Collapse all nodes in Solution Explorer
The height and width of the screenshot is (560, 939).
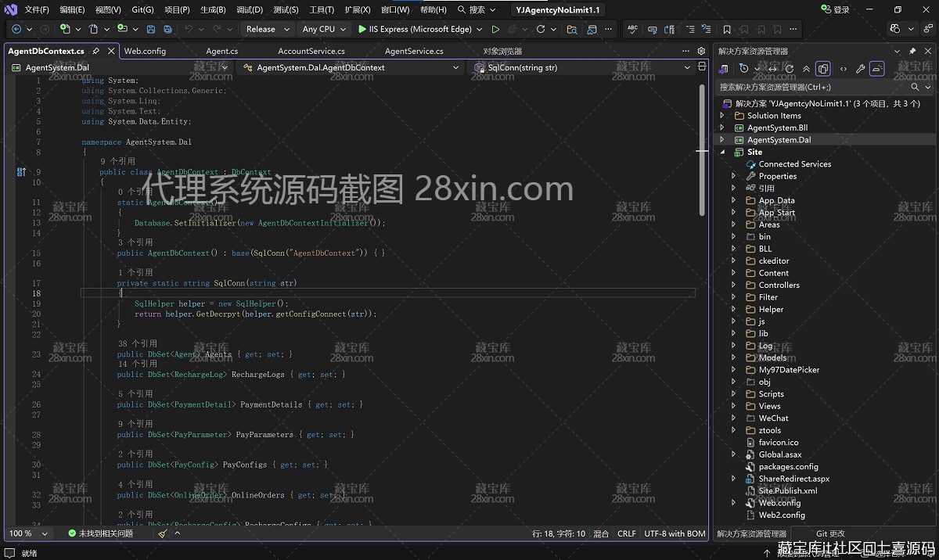tap(807, 69)
